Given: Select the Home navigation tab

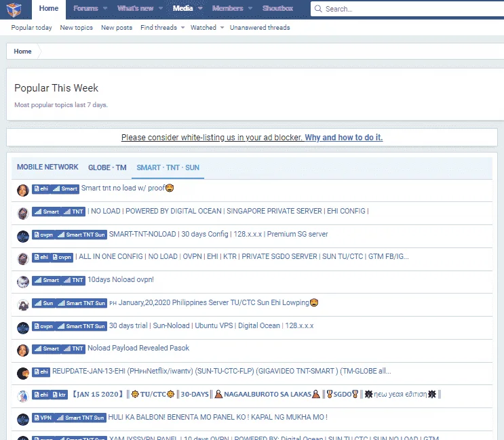Looking at the screenshot, I should pos(49,9).
